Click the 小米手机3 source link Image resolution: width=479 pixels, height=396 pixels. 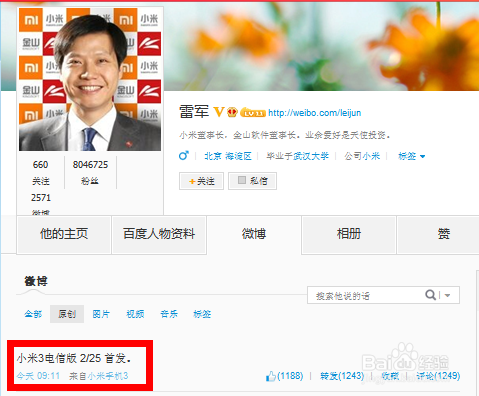pyautogui.click(x=108, y=376)
